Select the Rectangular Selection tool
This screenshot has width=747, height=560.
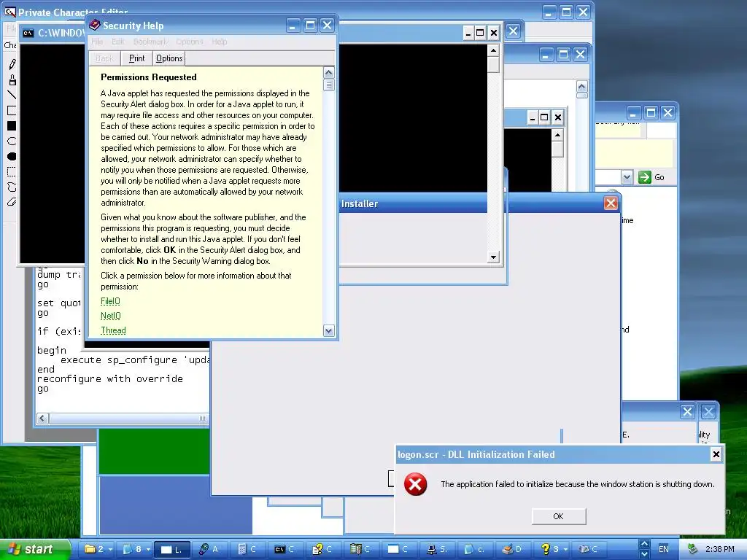pos(12,171)
